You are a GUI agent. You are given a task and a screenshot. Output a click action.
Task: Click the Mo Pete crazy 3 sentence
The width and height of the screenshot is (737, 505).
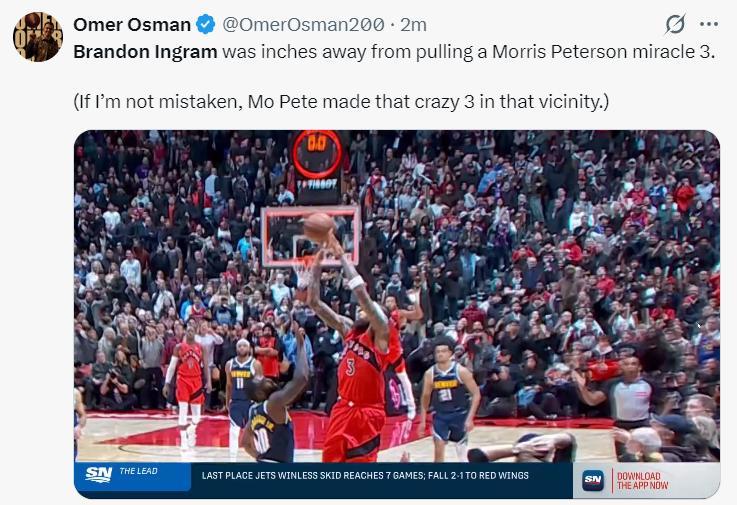(341, 101)
